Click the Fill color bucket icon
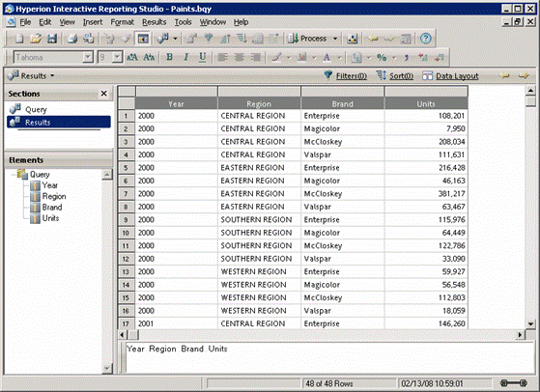540x392 pixels. pyautogui.click(x=302, y=57)
